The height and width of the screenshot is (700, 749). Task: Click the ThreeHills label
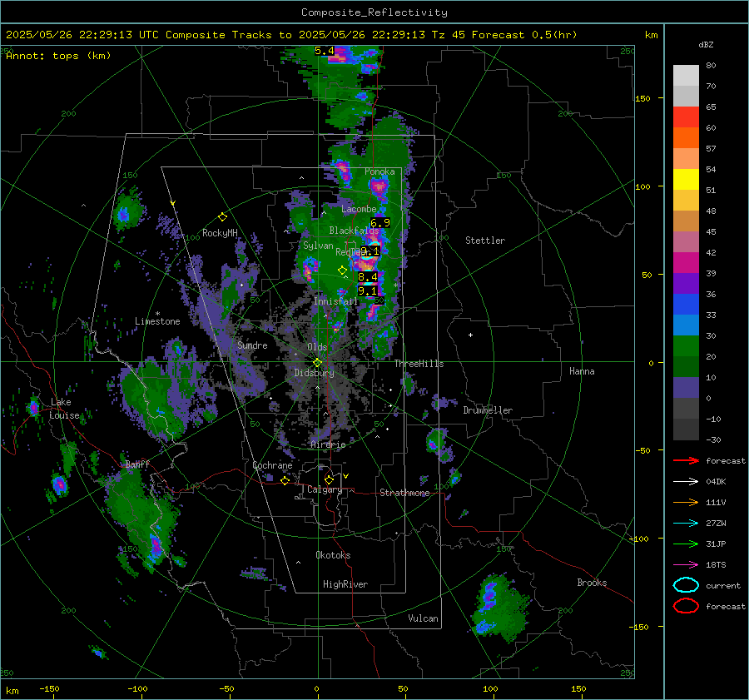coord(419,364)
